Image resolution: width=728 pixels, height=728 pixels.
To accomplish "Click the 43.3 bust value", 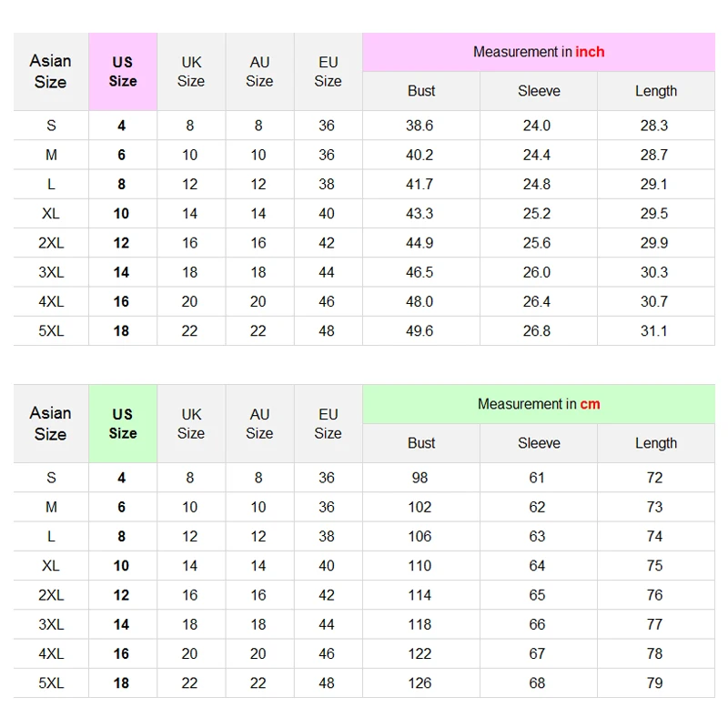I will (x=420, y=214).
